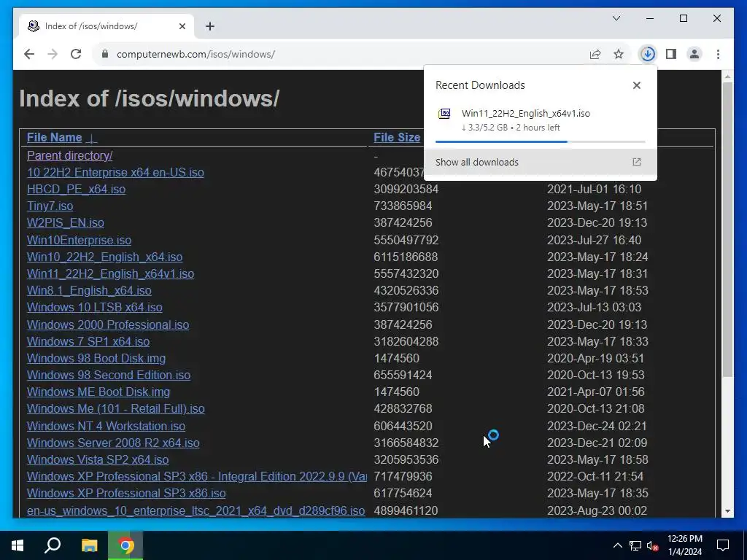Download Windows Me (101 - Retail Full).iso

pyautogui.click(x=116, y=408)
